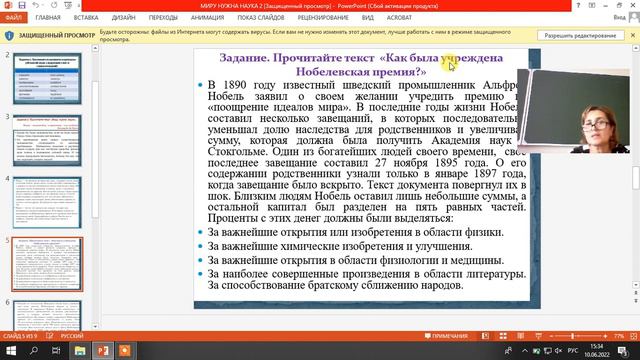Click the muted volume tray icon

click(x=558, y=351)
